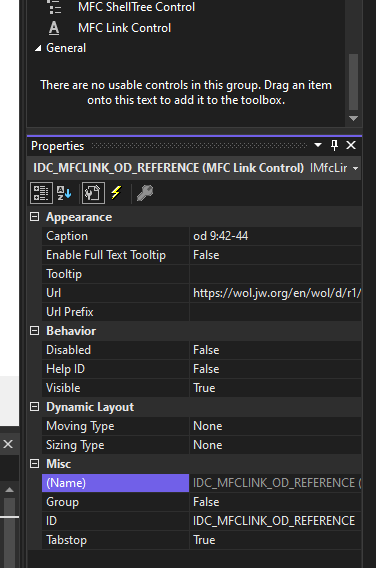Open Properties window position dropdown arrow
Image resolution: width=376 pixels, height=568 pixels.
(x=318, y=145)
